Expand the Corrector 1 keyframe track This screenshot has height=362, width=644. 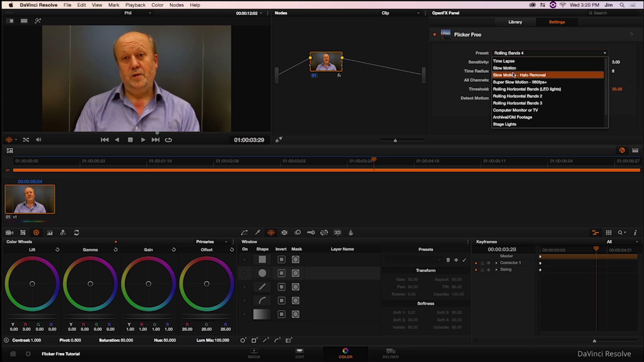pyautogui.click(x=496, y=263)
